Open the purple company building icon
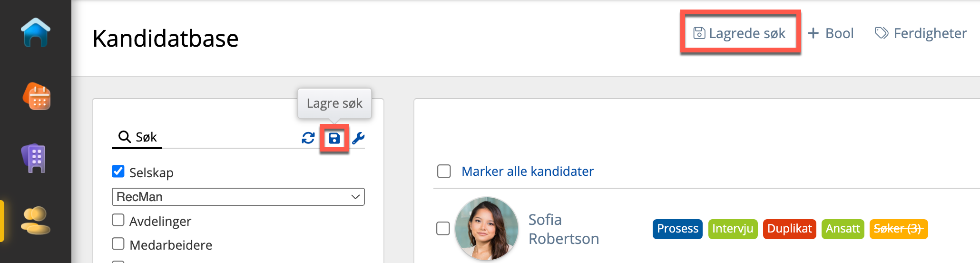The width and height of the screenshot is (980, 263). [34, 158]
